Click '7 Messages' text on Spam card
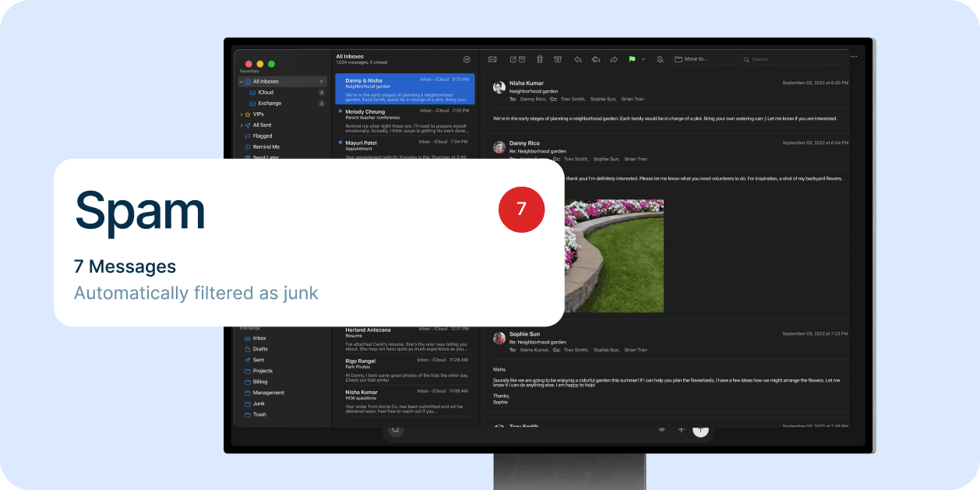The image size is (980, 490). (125, 266)
